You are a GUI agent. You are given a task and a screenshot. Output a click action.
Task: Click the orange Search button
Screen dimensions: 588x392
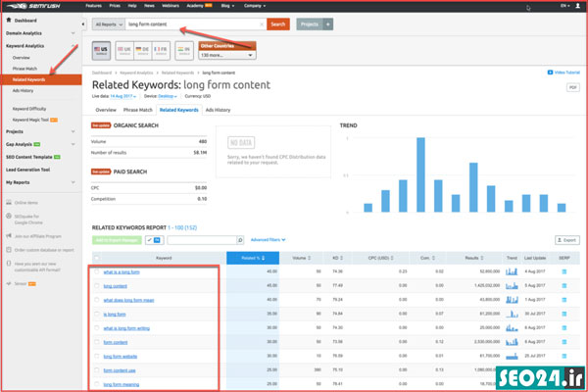(278, 24)
